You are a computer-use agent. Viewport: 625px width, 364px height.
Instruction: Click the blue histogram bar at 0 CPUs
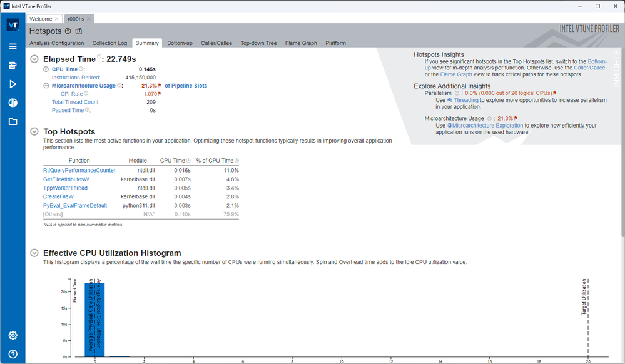(94, 320)
